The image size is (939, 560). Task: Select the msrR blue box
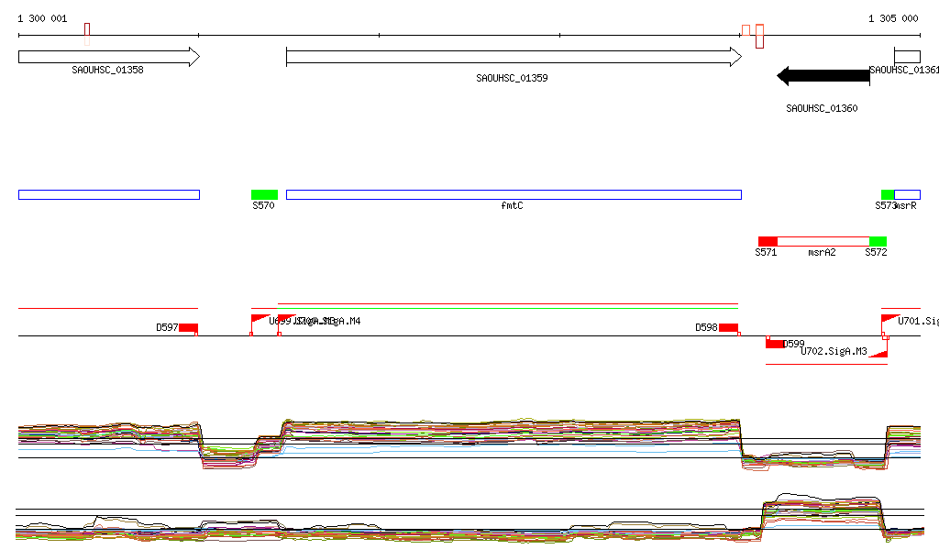(907, 194)
